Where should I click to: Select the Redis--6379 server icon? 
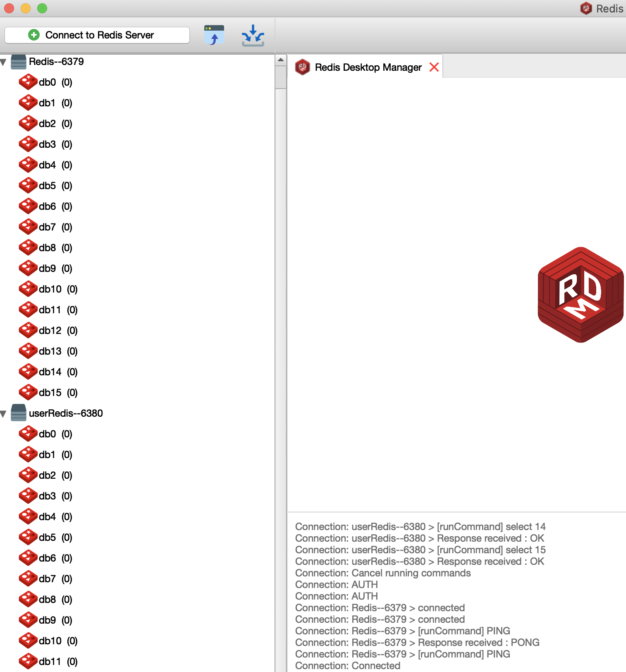pyautogui.click(x=19, y=62)
